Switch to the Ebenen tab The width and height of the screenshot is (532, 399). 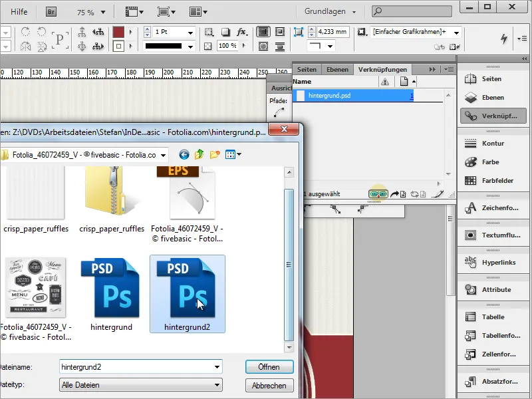pyautogui.click(x=337, y=70)
